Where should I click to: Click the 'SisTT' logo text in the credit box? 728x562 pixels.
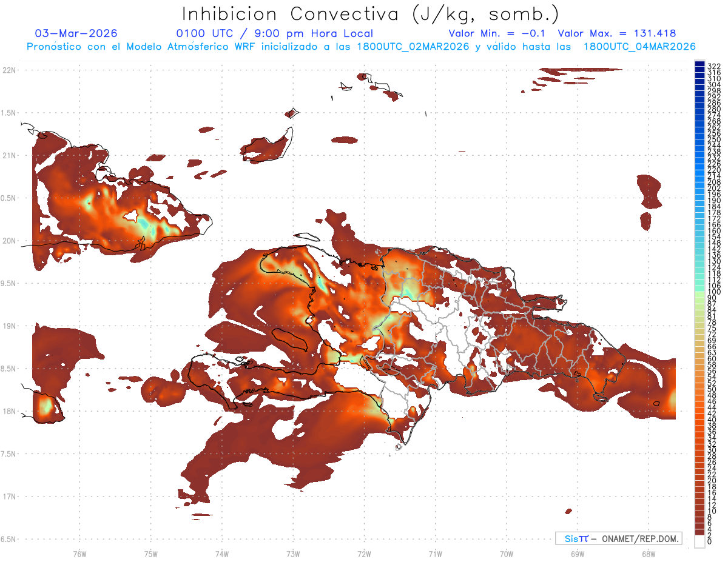(x=576, y=538)
